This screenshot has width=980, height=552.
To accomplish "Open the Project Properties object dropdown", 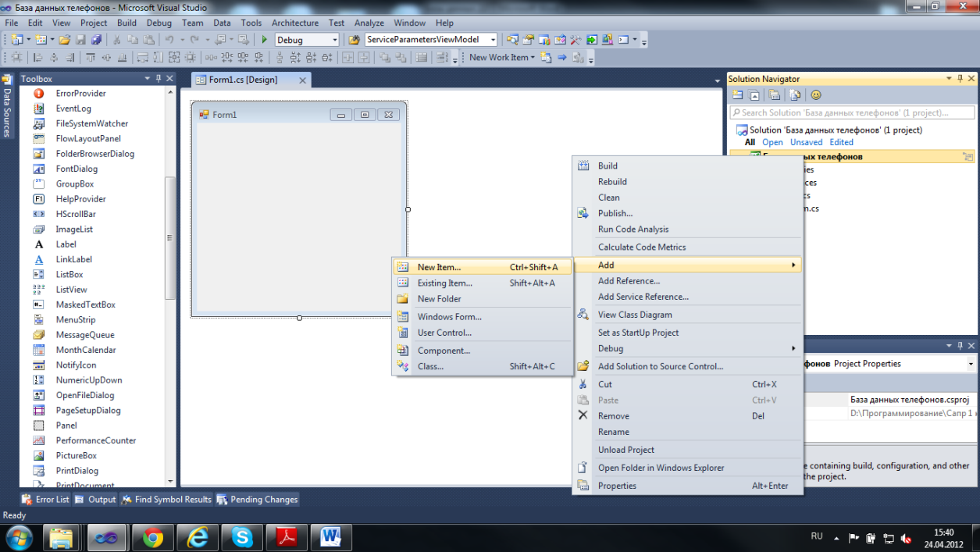I will [x=971, y=364].
